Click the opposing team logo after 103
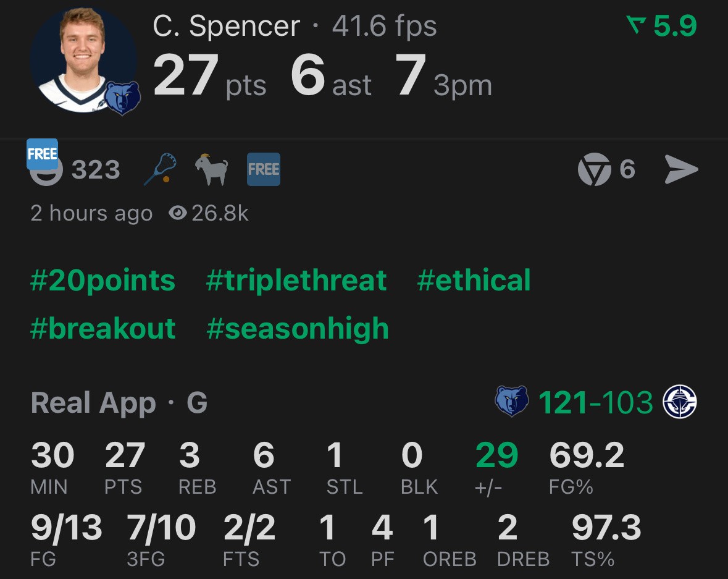The height and width of the screenshot is (579, 728). pyautogui.click(x=679, y=402)
